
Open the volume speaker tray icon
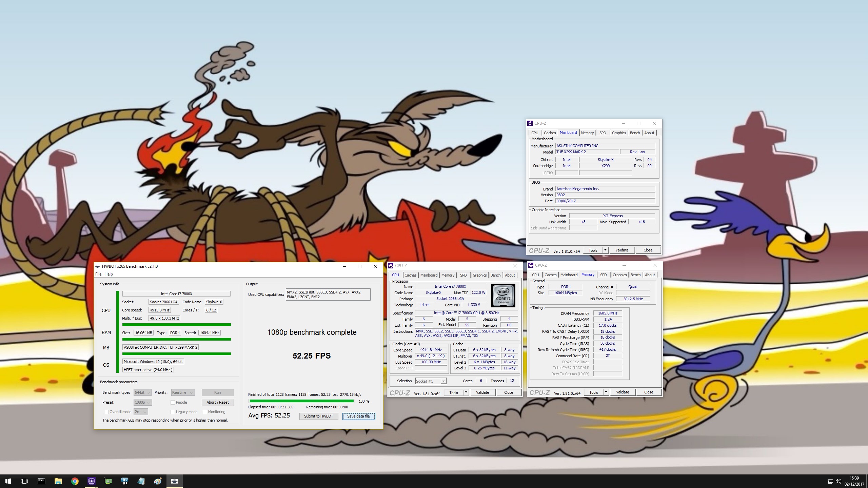click(839, 481)
